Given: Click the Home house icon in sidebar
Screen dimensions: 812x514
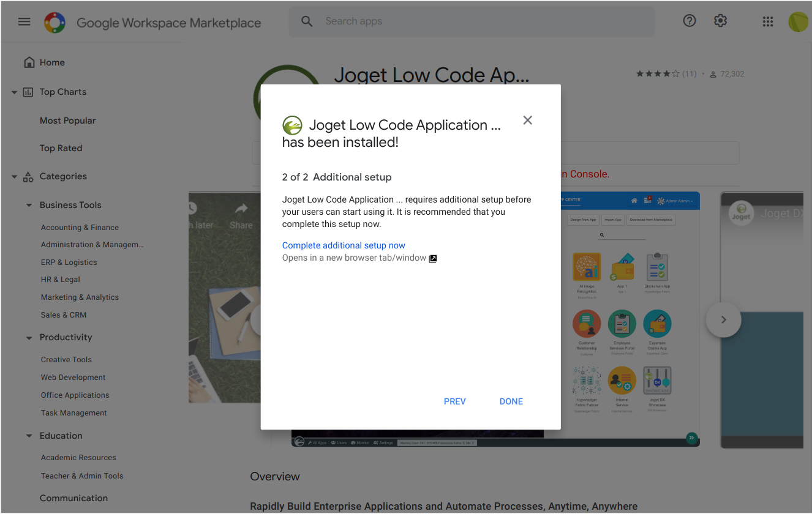Looking at the screenshot, I should (x=29, y=62).
